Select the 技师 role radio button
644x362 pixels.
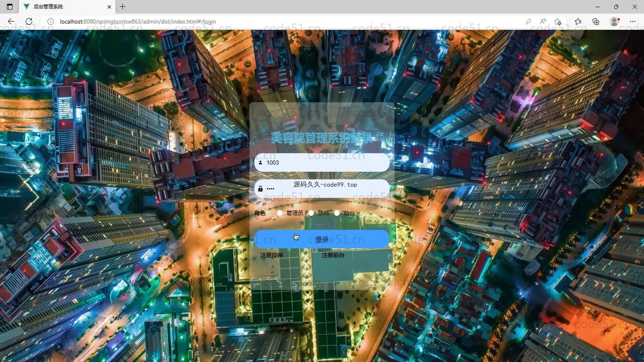[x=311, y=213]
